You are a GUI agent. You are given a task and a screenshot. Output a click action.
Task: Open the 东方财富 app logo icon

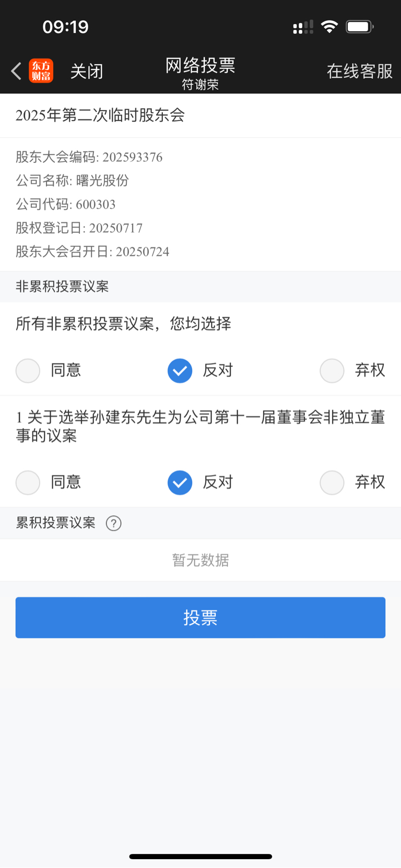click(x=41, y=71)
